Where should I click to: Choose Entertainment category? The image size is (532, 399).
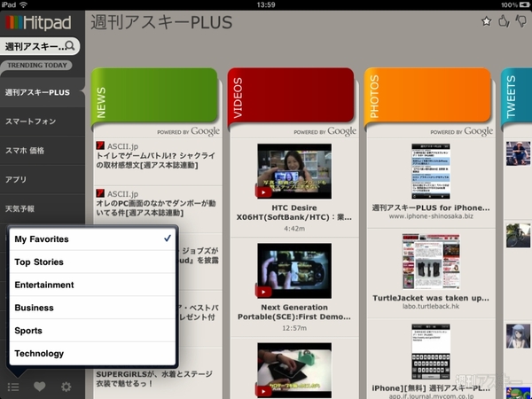[92, 285]
